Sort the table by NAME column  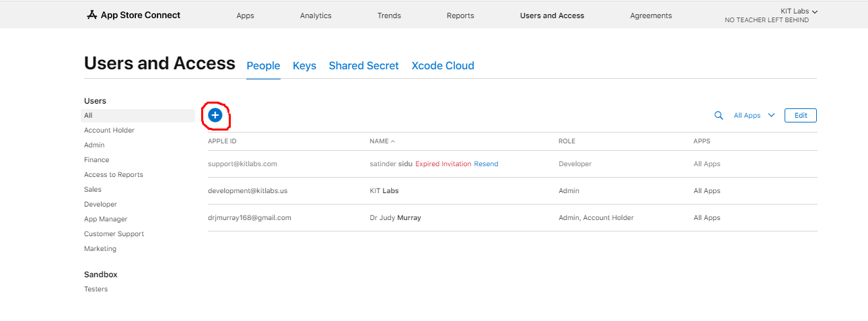382,141
